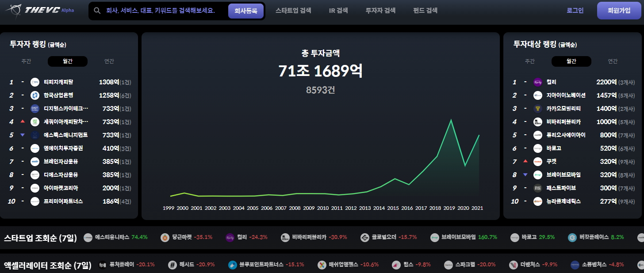Screen dimensions: 644x273
Task: Switch investment target ranking to 주간
Action: pyautogui.click(x=529, y=61)
